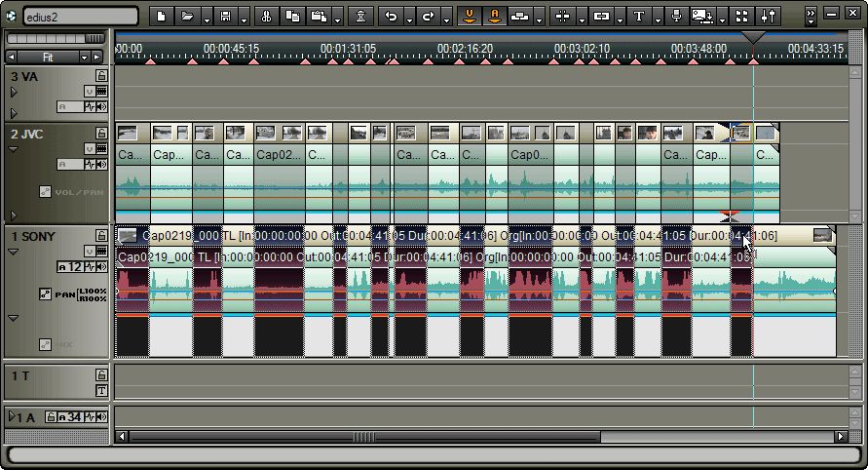The height and width of the screenshot is (470, 868).
Task: Save the project with the floppy icon
Action: pyautogui.click(x=225, y=16)
